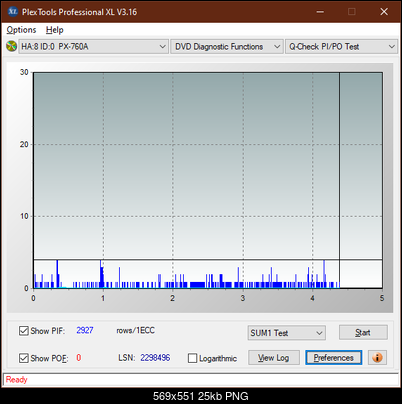
Task: Enable the Logarithmic checkbox
Action: click(x=193, y=358)
